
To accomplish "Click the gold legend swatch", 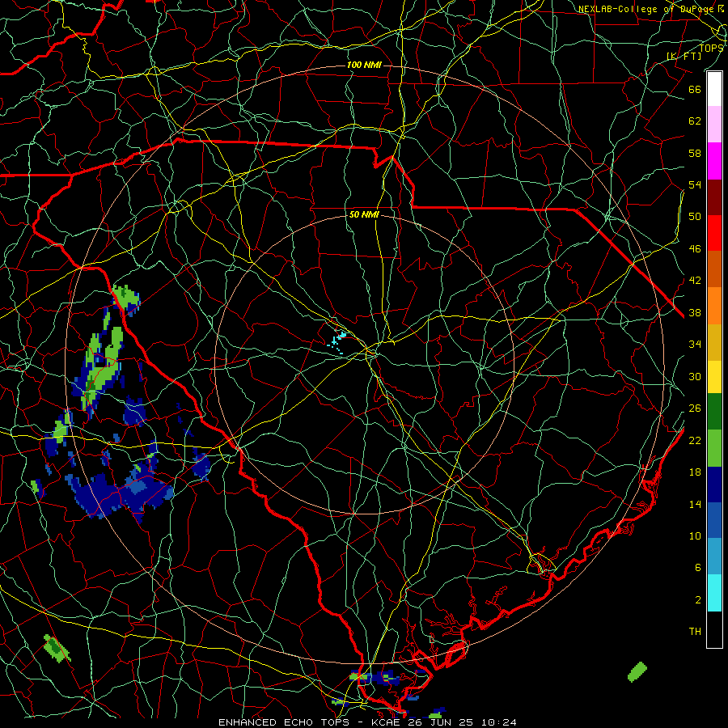I will 714,342.
